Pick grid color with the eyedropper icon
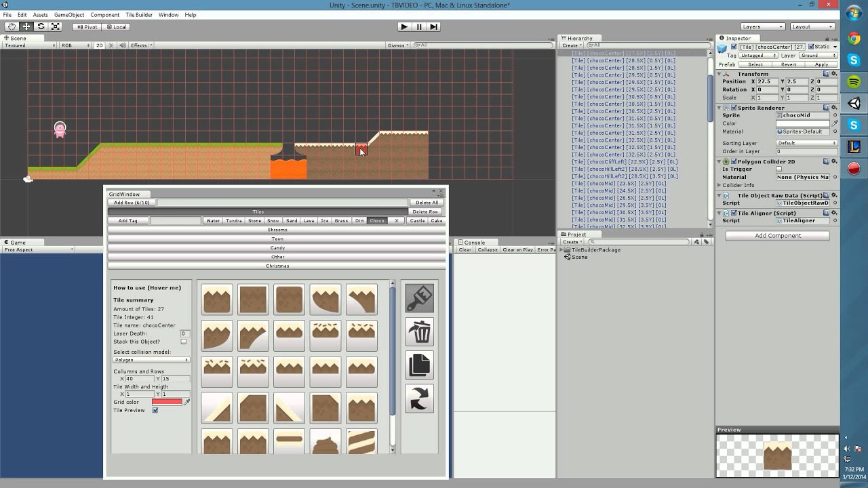 (187, 402)
